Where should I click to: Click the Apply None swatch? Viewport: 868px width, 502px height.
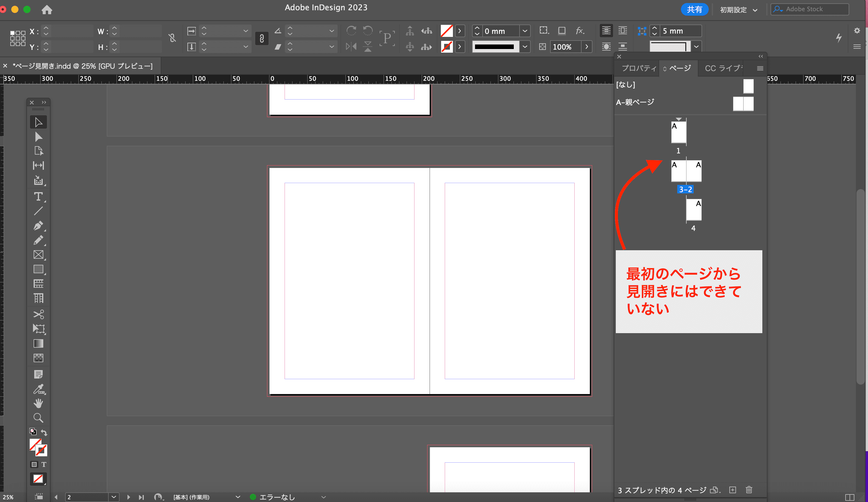[38, 479]
